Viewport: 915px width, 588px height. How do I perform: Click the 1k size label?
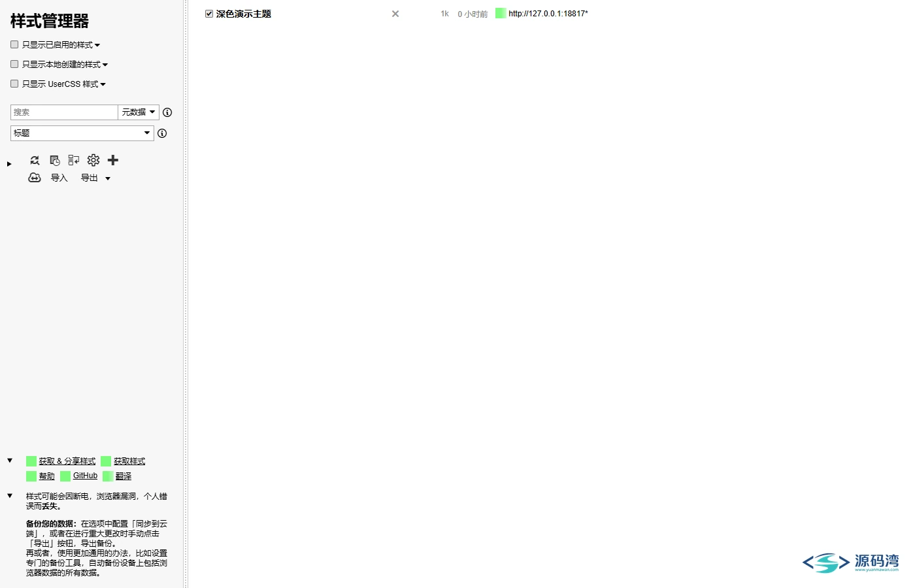[445, 14]
